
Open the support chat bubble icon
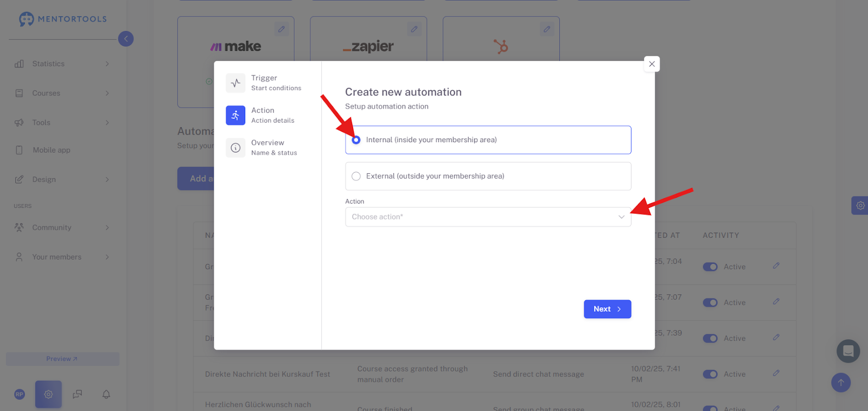pos(848,351)
